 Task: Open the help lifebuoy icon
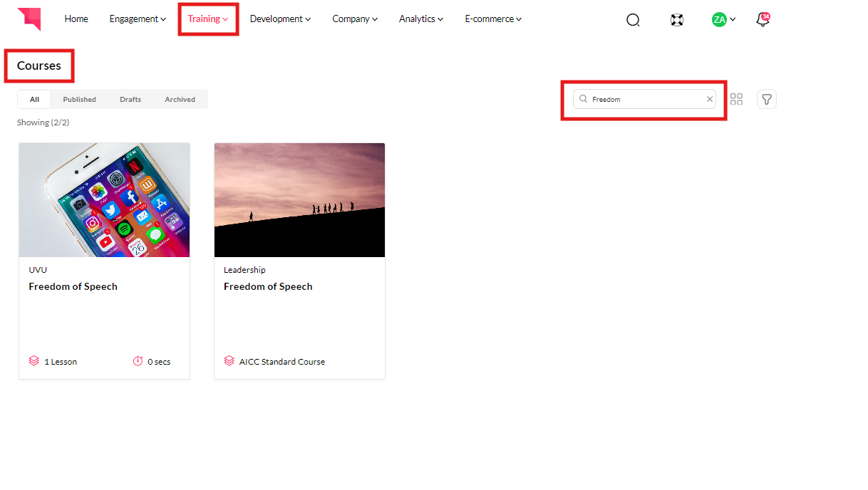pyautogui.click(x=677, y=20)
